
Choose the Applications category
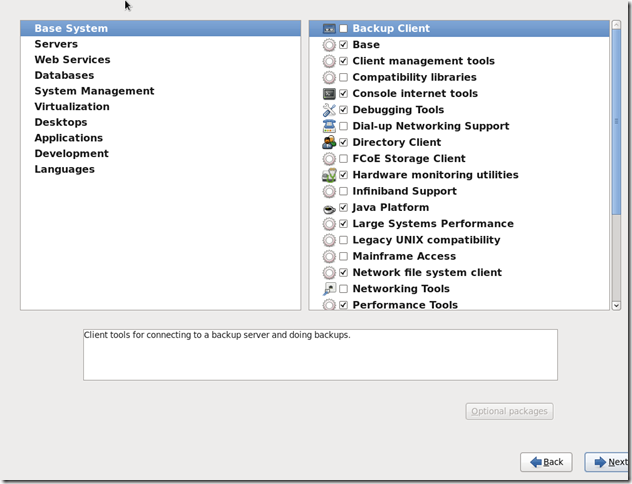pyautogui.click(x=160, y=138)
